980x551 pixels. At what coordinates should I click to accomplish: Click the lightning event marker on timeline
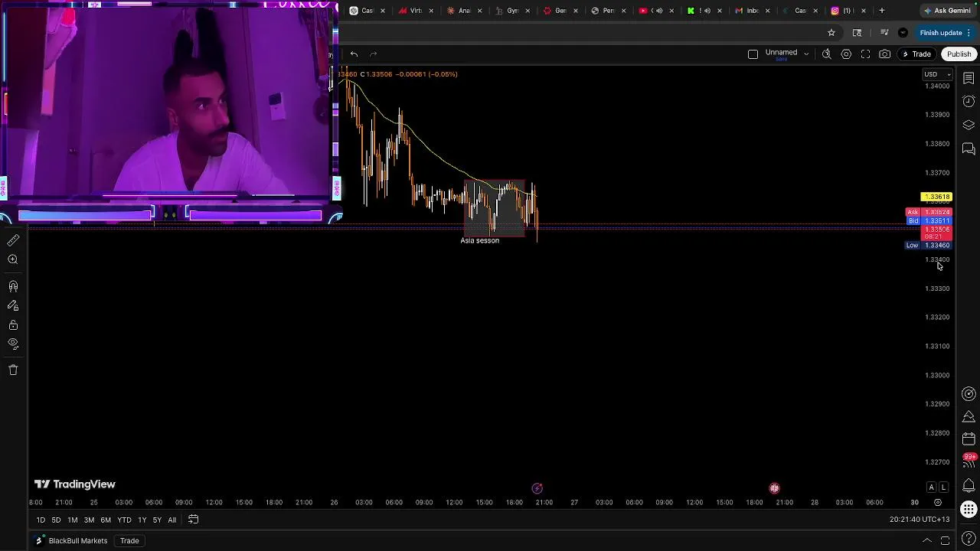coord(537,488)
